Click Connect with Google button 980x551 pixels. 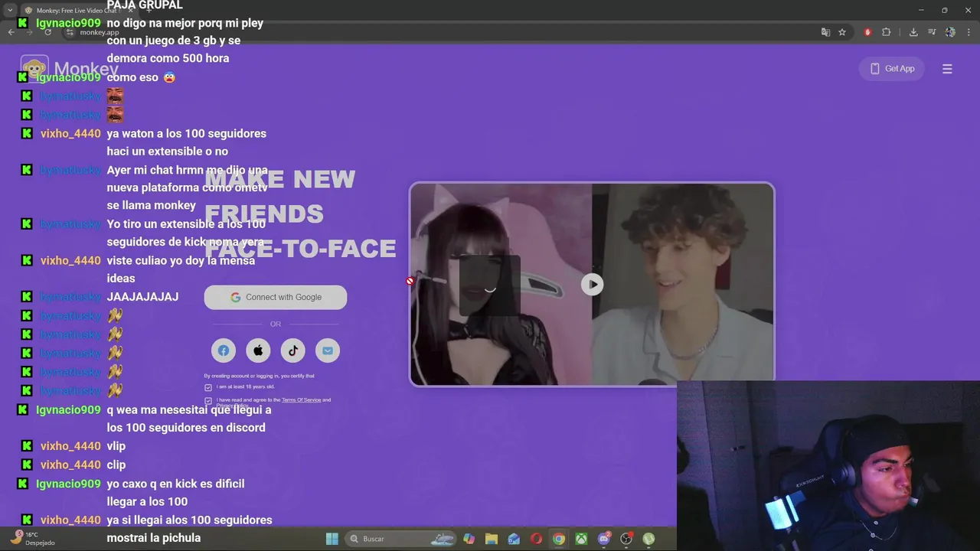276,297
